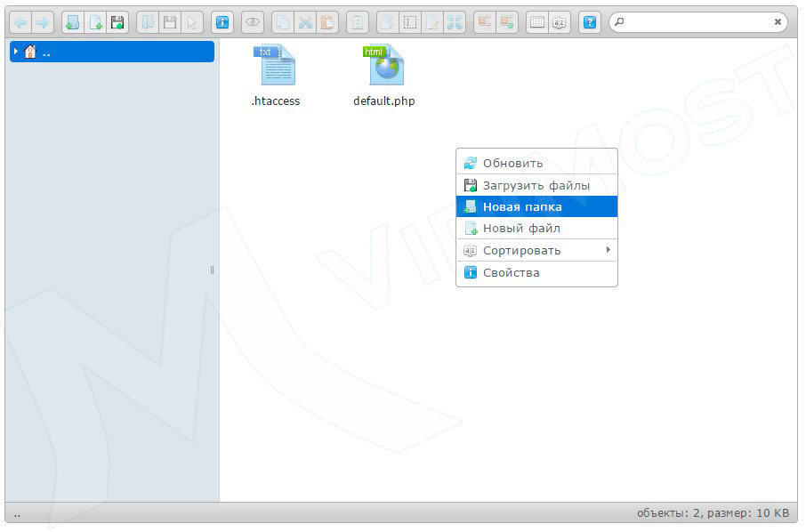806x532 pixels.
Task: Click the edit file pencil icon
Action: coord(431,22)
